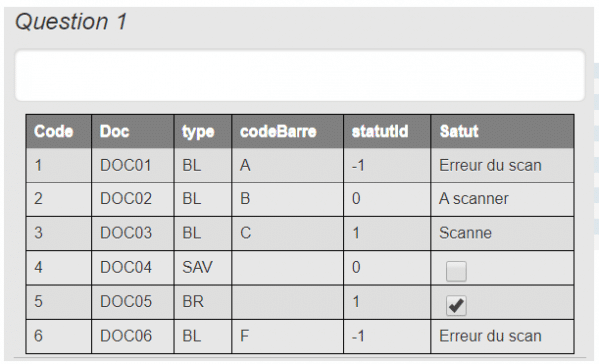Image resolution: width=599 pixels, height=364 pixels.
Task: Click the SAV type cell
Action: coord(202,267)
